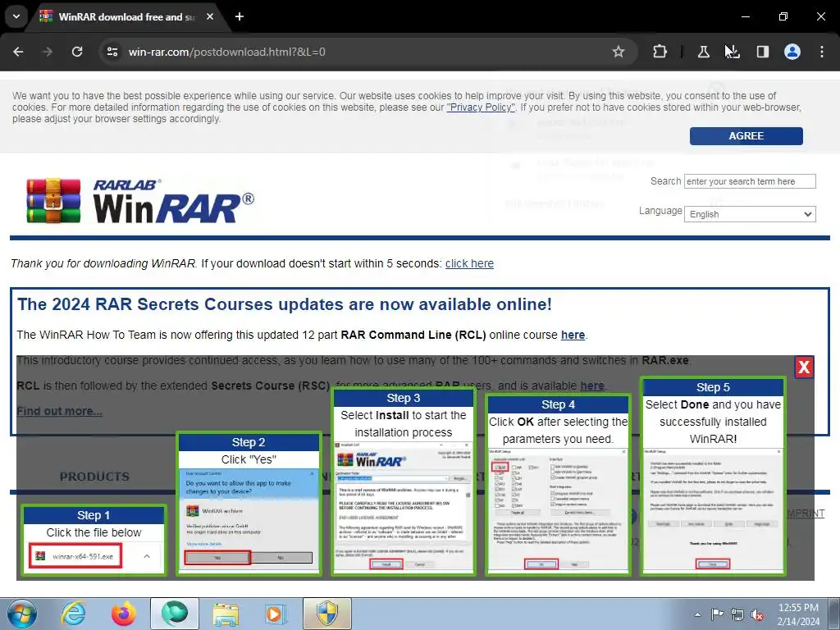This screenshot has width=840, height=630.
Task: Click the 'click here' download link
Action: pos(469,263)
